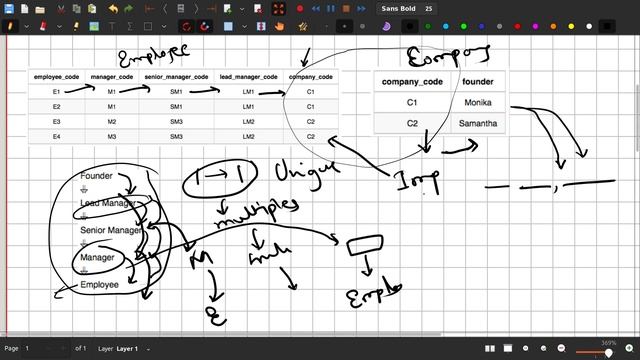Rewind the audio recording playback

coord(316,9)
